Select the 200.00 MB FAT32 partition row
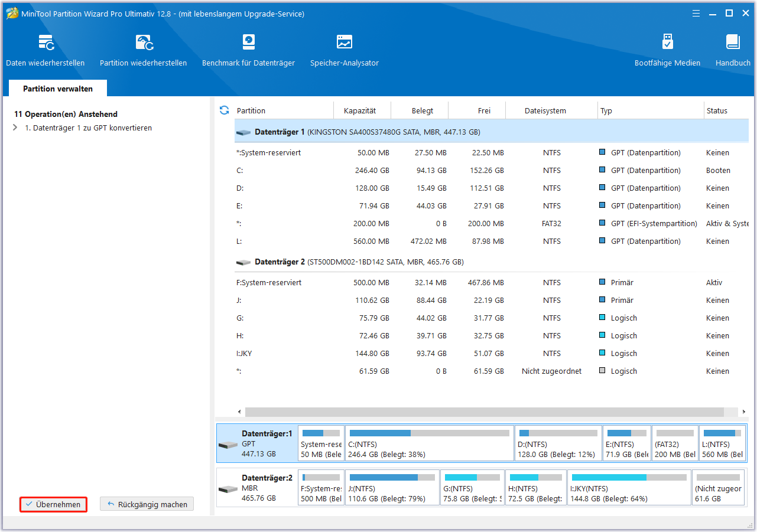Screen dimensions: 757x532 tap(492, 224)
